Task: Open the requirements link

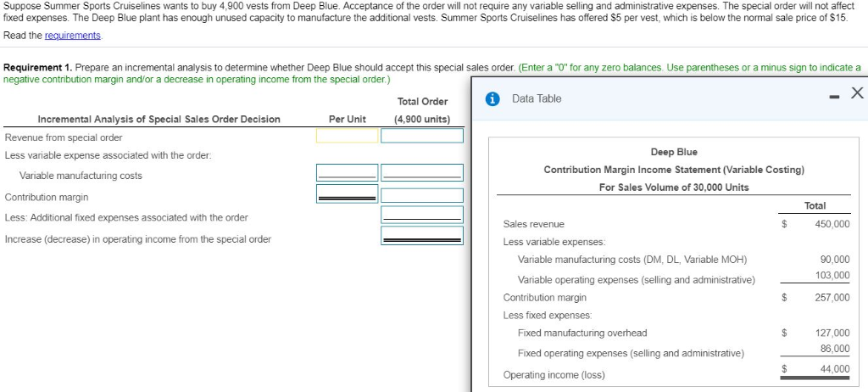Action: (x=73, y=36)
